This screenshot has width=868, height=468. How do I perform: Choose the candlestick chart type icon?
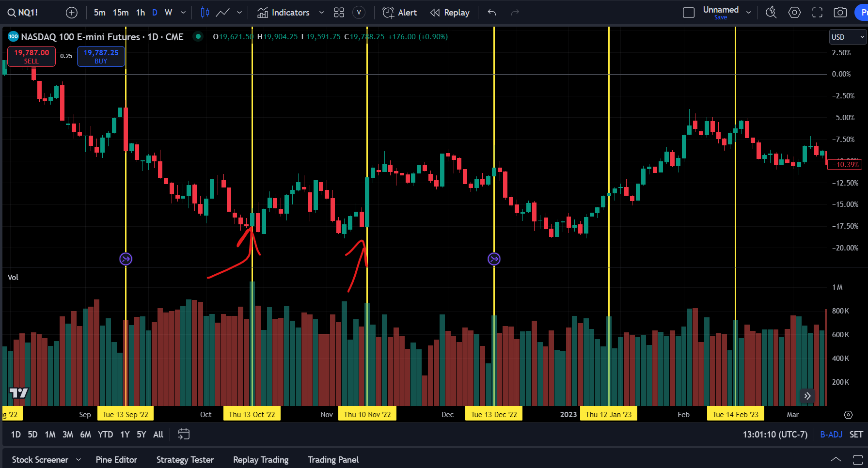pyautogui.click(x=205, y=13)
